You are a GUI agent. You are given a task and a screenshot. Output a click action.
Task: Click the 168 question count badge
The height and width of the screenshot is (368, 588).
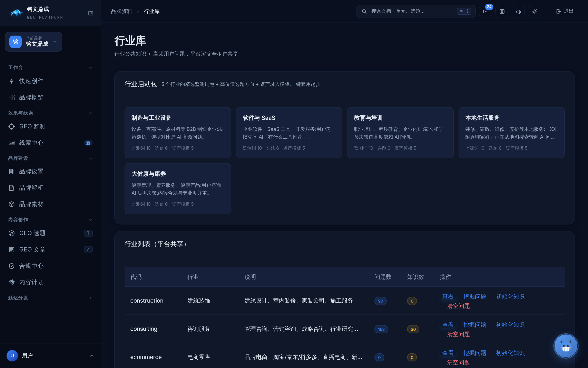coord(381,329)
